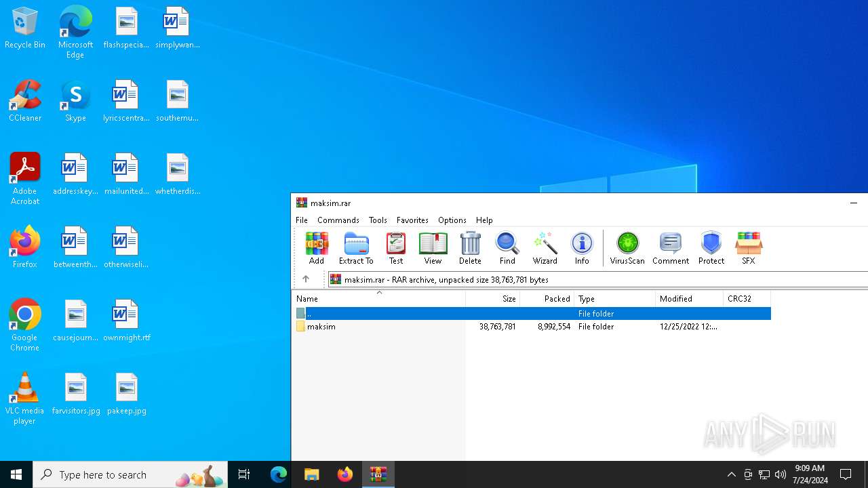Click the Add toolbar icon in WinRAR
This screenshot has width=868, height=488.
pos(317,248)
